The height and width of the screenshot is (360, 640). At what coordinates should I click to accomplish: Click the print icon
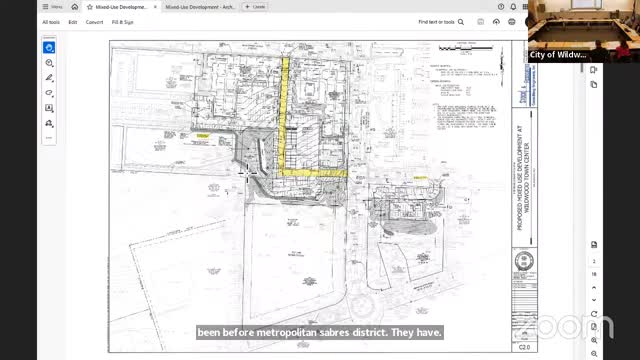(511, 22)
